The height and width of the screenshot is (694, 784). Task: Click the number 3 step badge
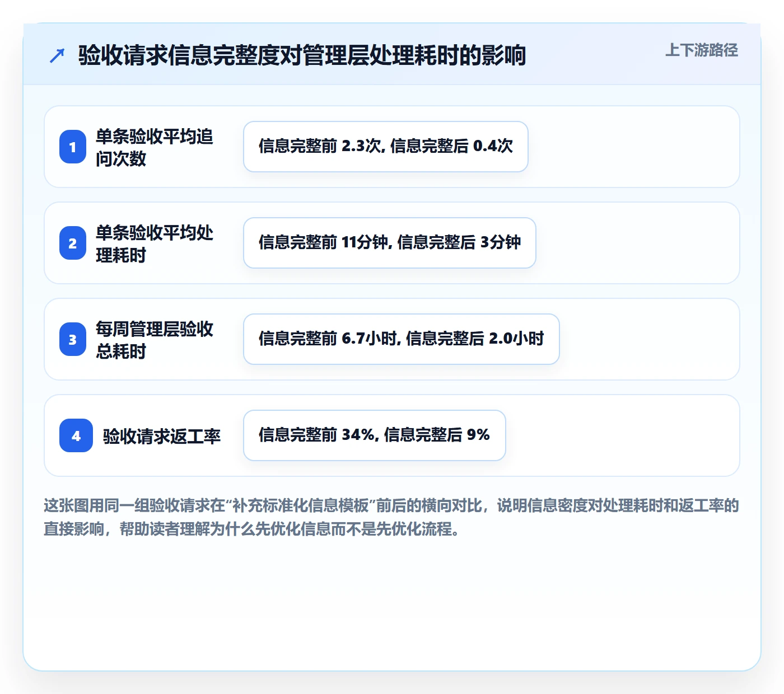73,339
